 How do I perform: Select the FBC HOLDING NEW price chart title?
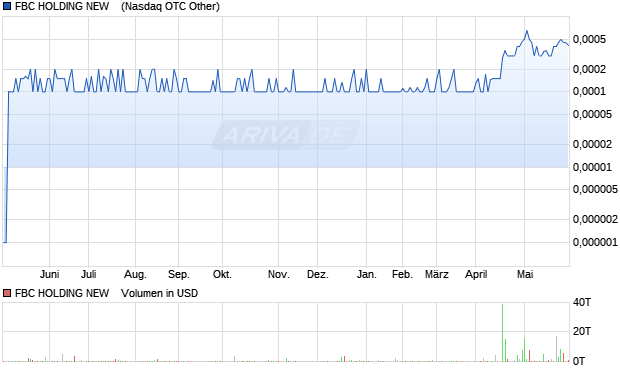click(62, 6)
